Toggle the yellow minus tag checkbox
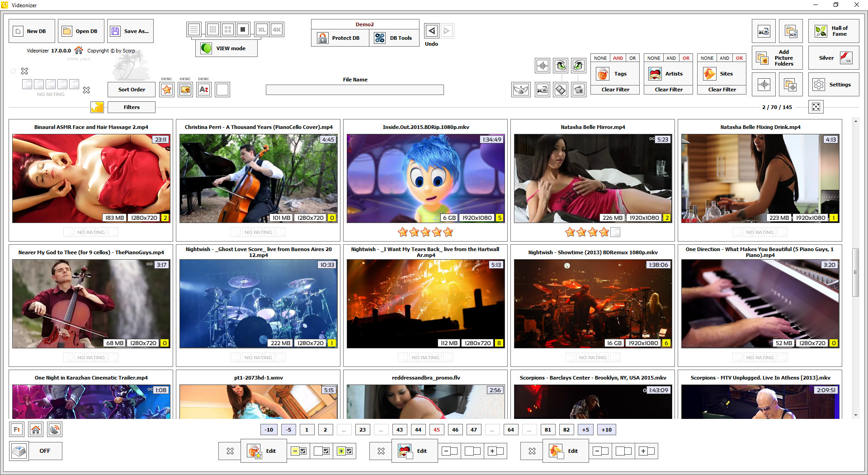This screenshot has width=868, height=475. coord(299,451)
